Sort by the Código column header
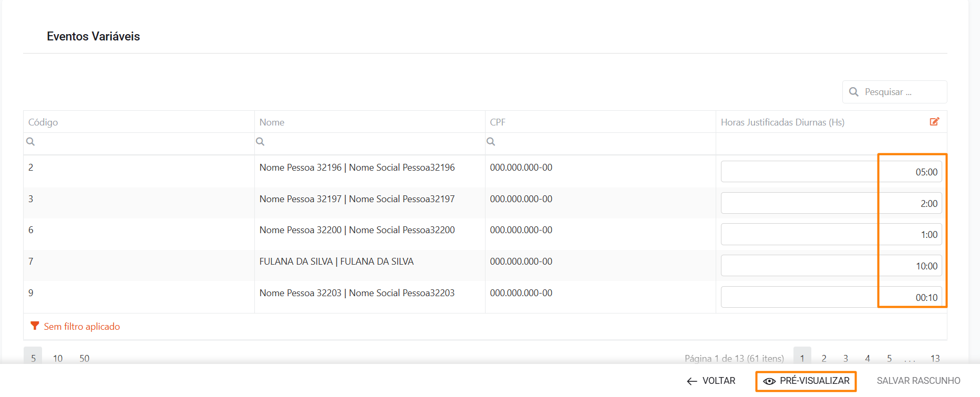The width and height of the screenshot is (980, 397). [43, 122]
